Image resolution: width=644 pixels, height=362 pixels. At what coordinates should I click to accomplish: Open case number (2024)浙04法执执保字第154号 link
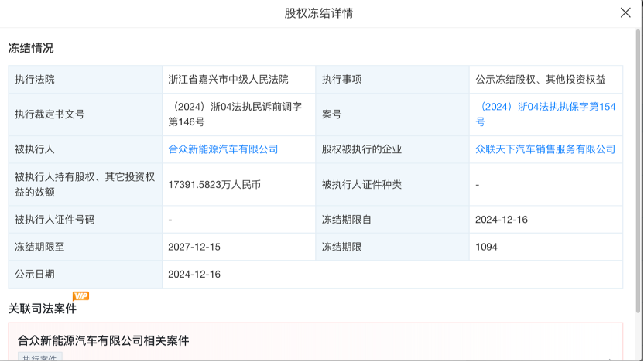pyautogui.click(x=546, y=114)
